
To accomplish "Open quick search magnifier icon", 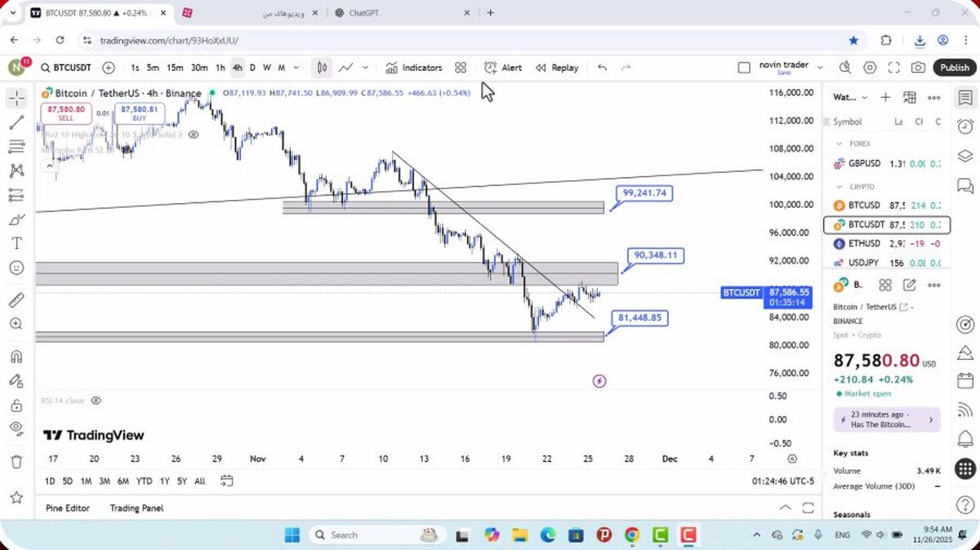I will [x=846, y=68].
